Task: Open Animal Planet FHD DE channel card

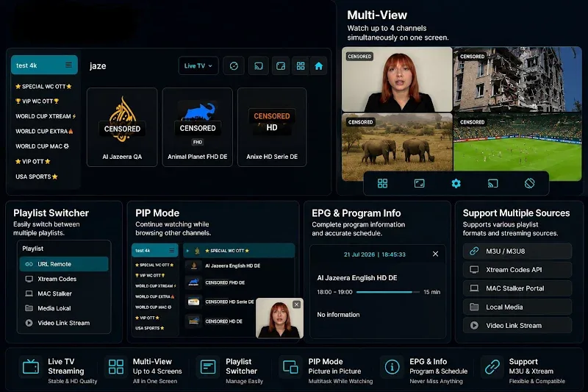Action: click(197, 127)
